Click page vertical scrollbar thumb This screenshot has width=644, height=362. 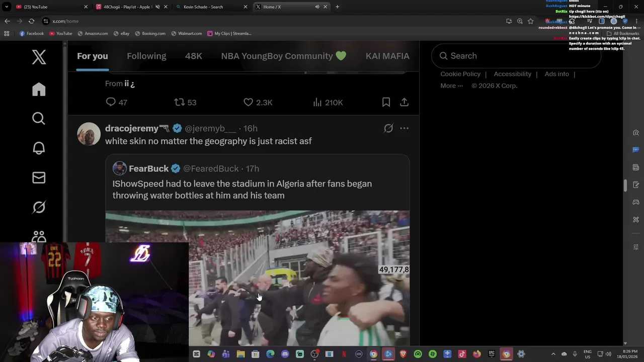click(625, 186)
